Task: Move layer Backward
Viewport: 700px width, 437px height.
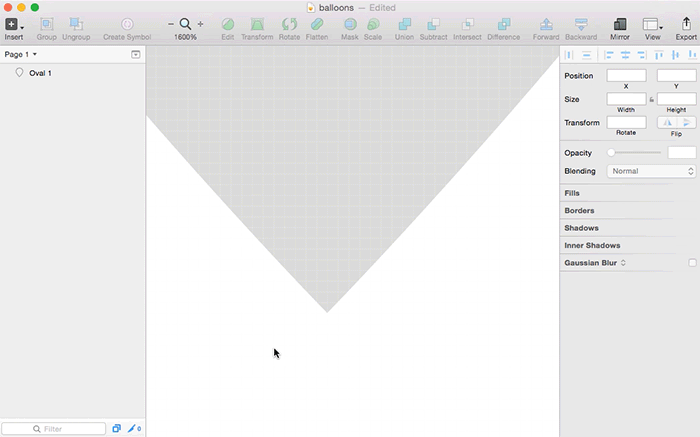Action: [x=581, y=24]
